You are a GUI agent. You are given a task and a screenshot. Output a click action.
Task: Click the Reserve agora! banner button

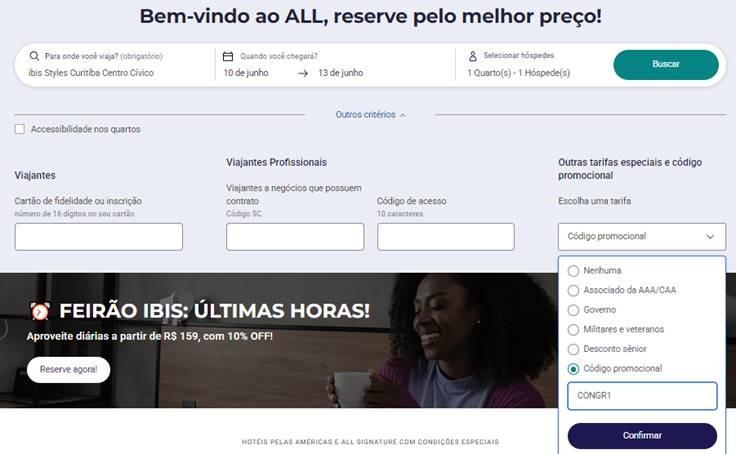(x=69, y=369)
